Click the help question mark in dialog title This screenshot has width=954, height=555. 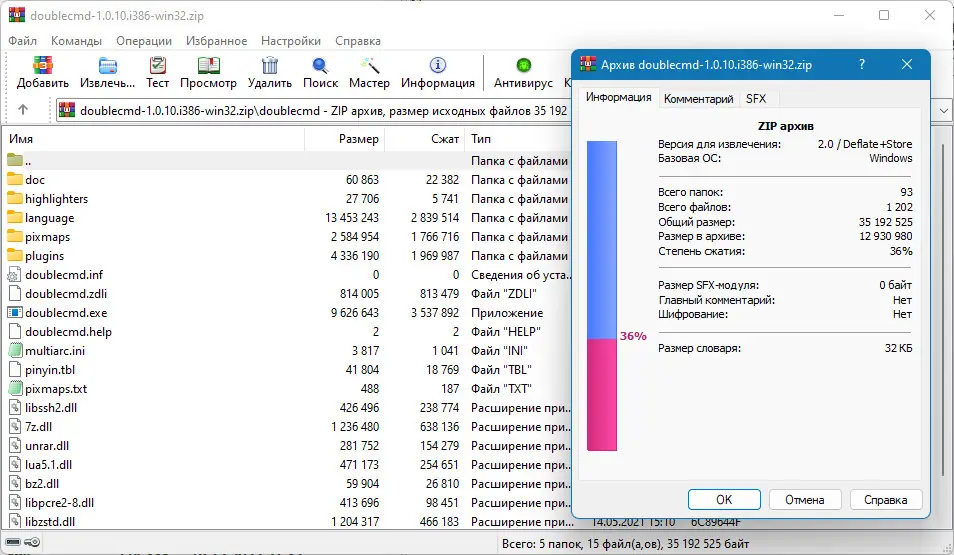862,64
